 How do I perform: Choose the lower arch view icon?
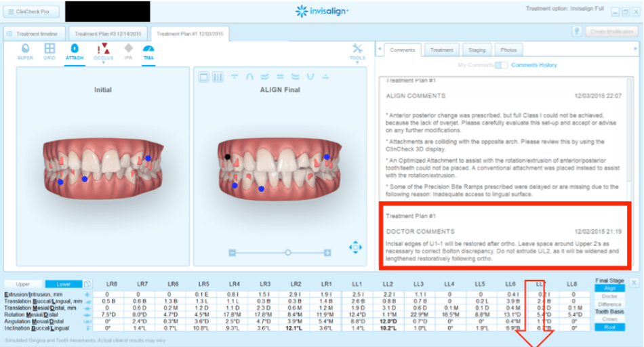pyautogui.click(x=310, y=77)
